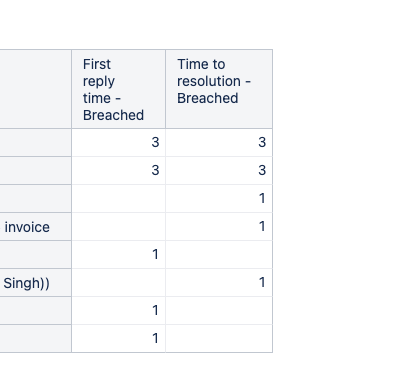Click fifth-row value 1 under First reply time
The height and width of the screenshot is (383, 395).
click(118, 254)
